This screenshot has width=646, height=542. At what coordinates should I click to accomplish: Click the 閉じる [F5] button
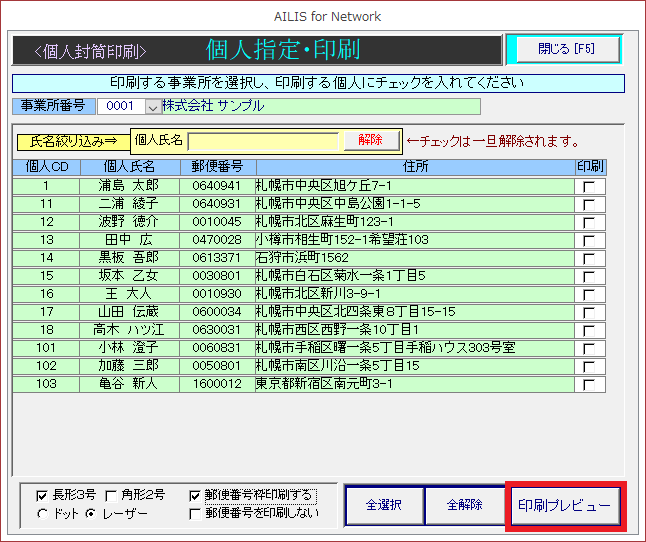pos(564,49)
